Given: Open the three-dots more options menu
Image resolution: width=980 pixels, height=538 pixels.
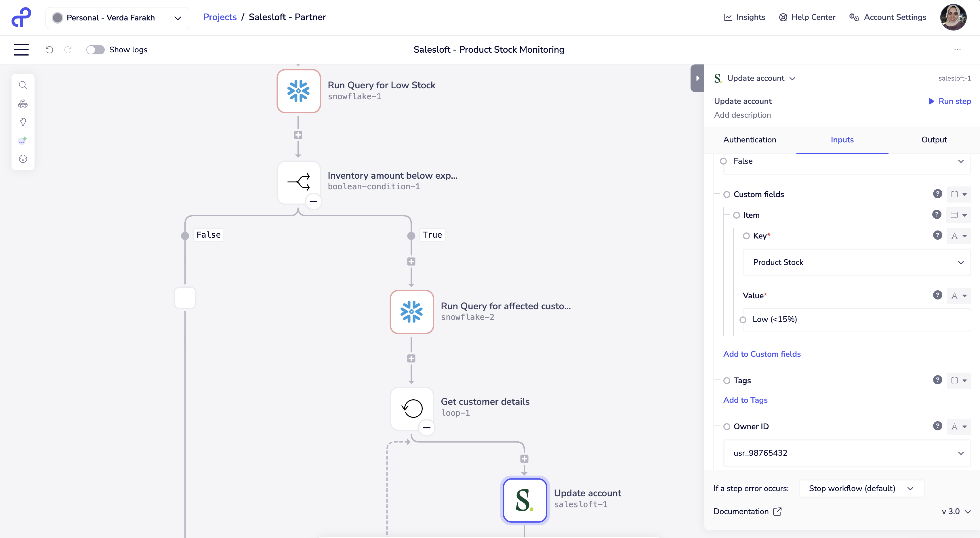Looking at the screenshot, I should 958,49.
